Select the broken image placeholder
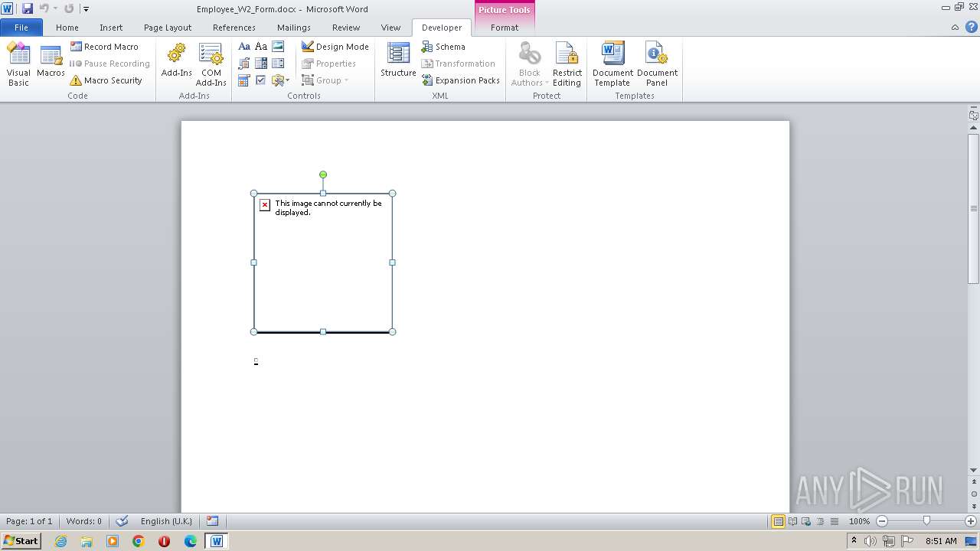The image size is (980, 551). (323, 262)
